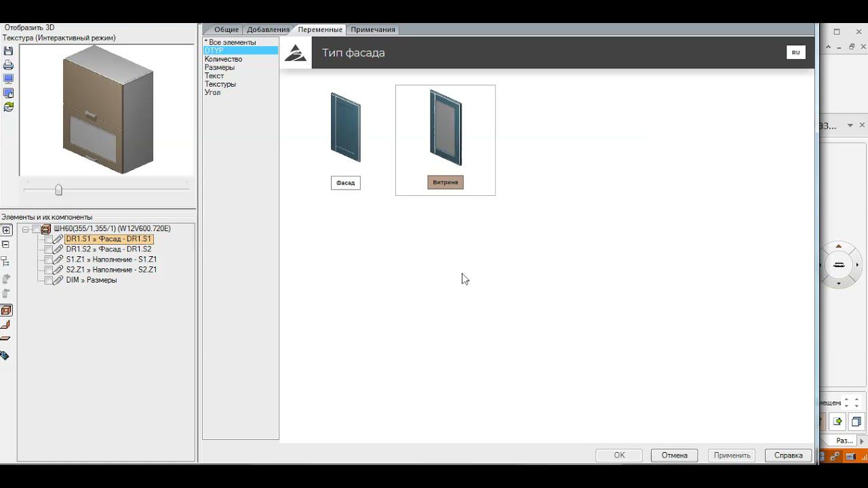Open the right panel dropdown arrow
The width and height of the screenshot is (868, 488).
pos(850,125)
